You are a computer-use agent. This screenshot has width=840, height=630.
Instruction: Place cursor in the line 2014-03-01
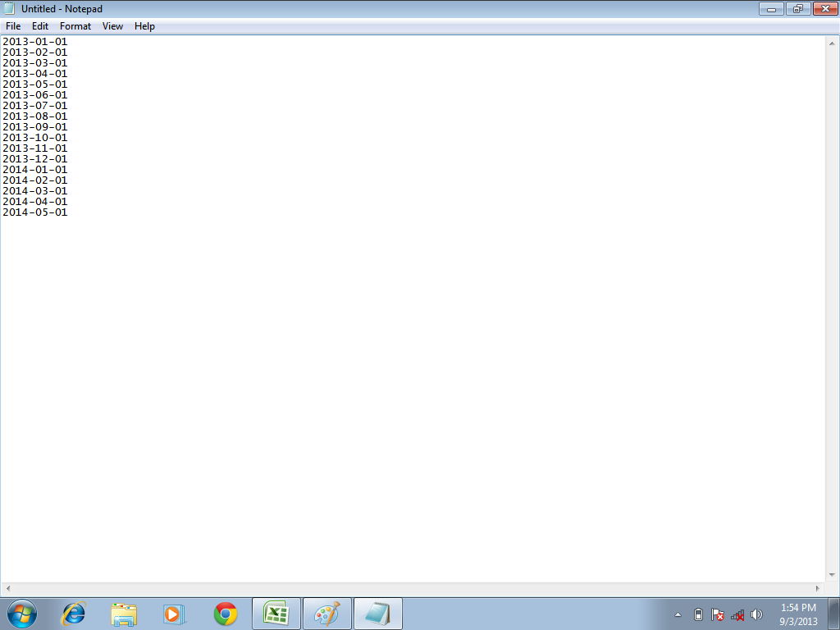point(35,191)
